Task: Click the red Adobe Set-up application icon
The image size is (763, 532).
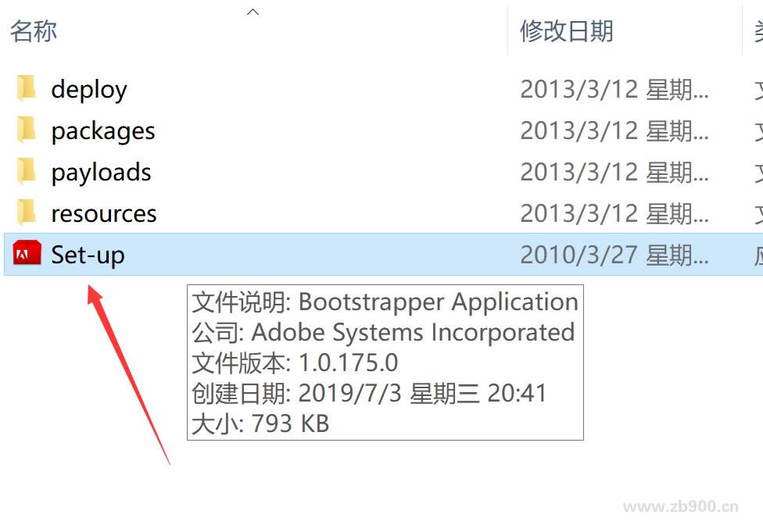Action: click(27, 254)
